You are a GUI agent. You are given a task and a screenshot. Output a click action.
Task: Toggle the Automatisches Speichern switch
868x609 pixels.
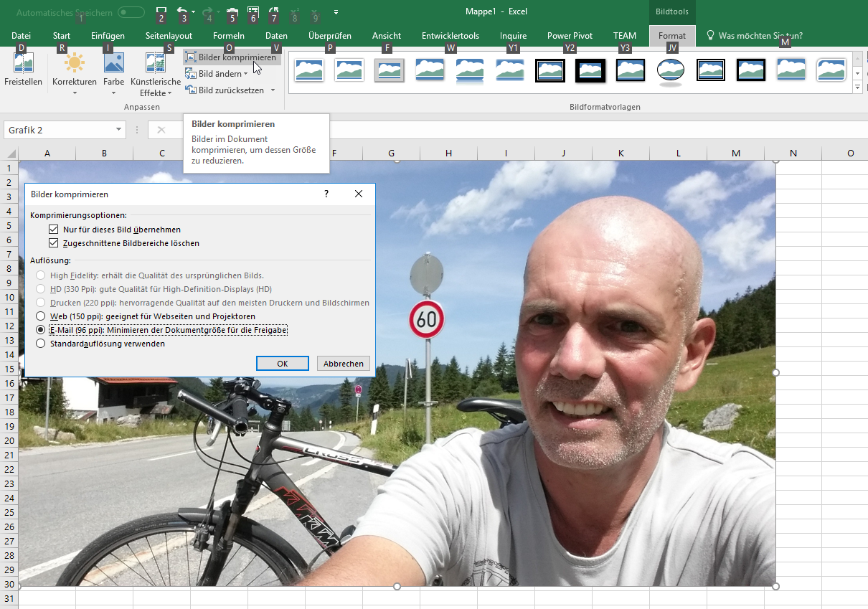pos(131,13)
